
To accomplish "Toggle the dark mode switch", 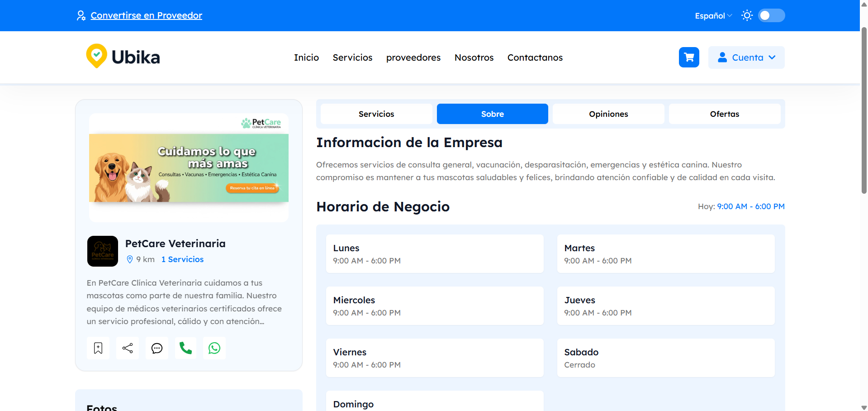I will [771, 15].
